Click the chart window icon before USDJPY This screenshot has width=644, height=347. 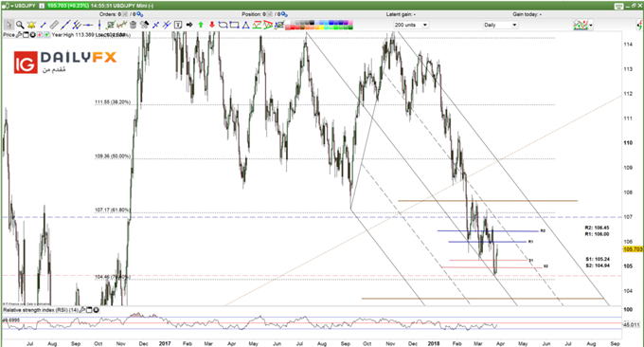[6, 6]
